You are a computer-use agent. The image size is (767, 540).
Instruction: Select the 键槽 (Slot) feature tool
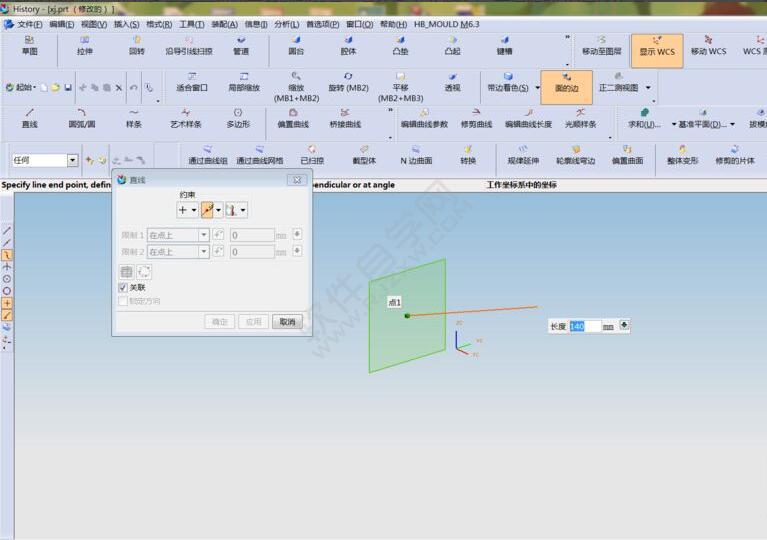pos(504,45)
